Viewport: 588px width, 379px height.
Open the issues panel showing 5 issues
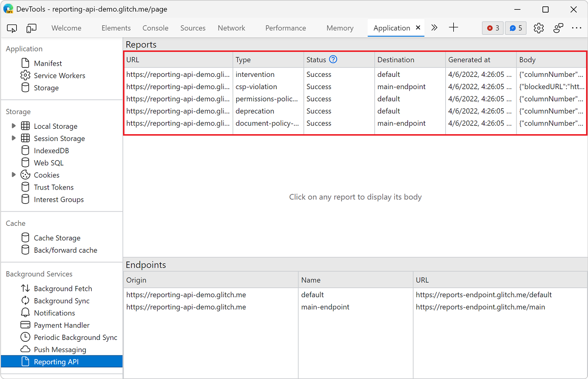tap(515, 28)
